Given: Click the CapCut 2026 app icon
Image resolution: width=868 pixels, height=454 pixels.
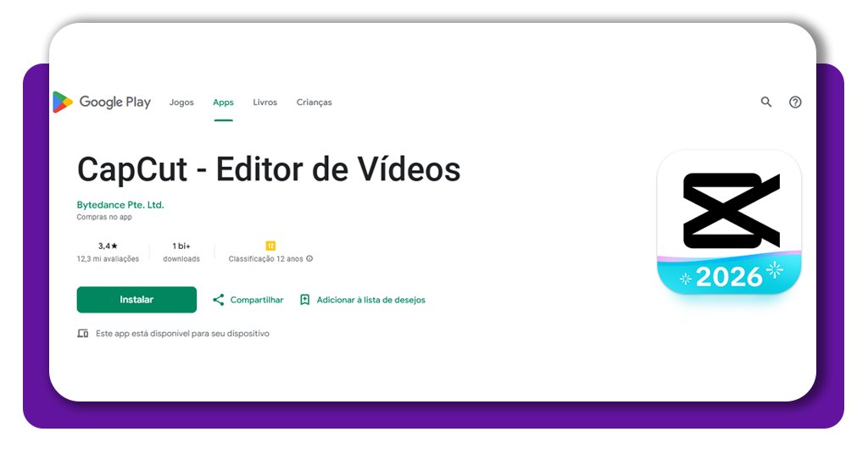Looking at the screenshot, I should point(729,223).
